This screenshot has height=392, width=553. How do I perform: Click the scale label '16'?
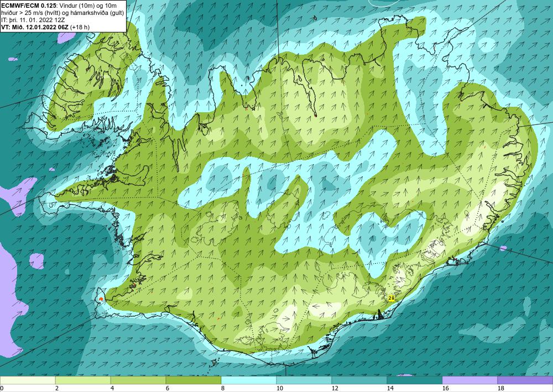445,389
